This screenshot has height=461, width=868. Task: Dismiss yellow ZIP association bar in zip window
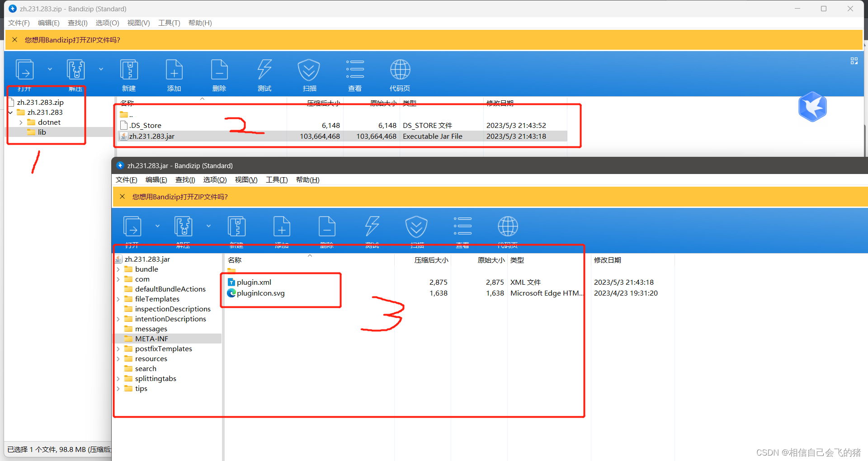pyautogui.click(x=14, y=40)
